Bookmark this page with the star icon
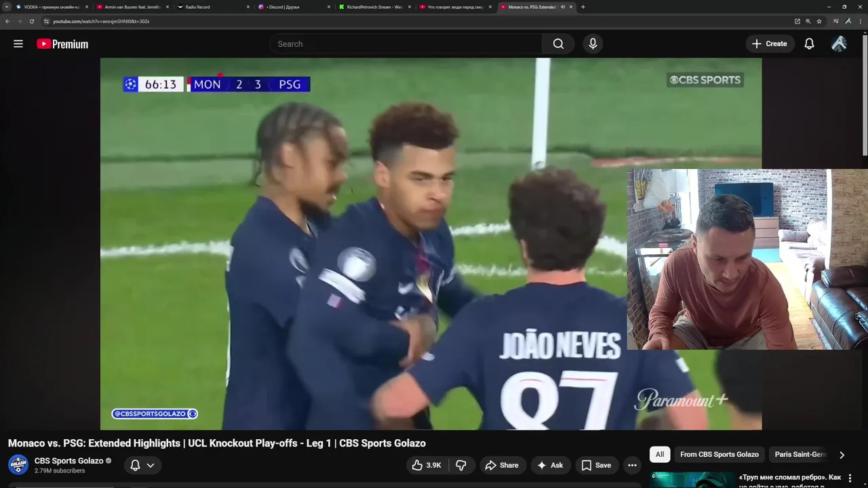Screen dimensions: 868x488 pyautogui.click(x=819, y=21)
